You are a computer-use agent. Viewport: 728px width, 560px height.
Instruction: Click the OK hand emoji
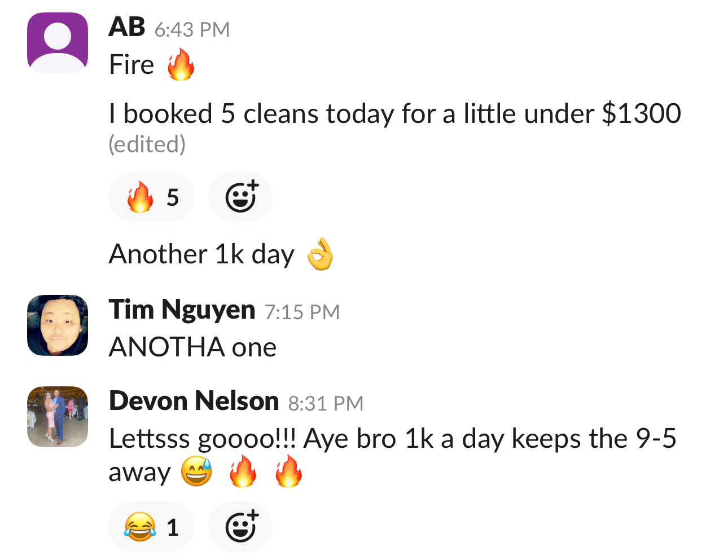click(320, 254)
